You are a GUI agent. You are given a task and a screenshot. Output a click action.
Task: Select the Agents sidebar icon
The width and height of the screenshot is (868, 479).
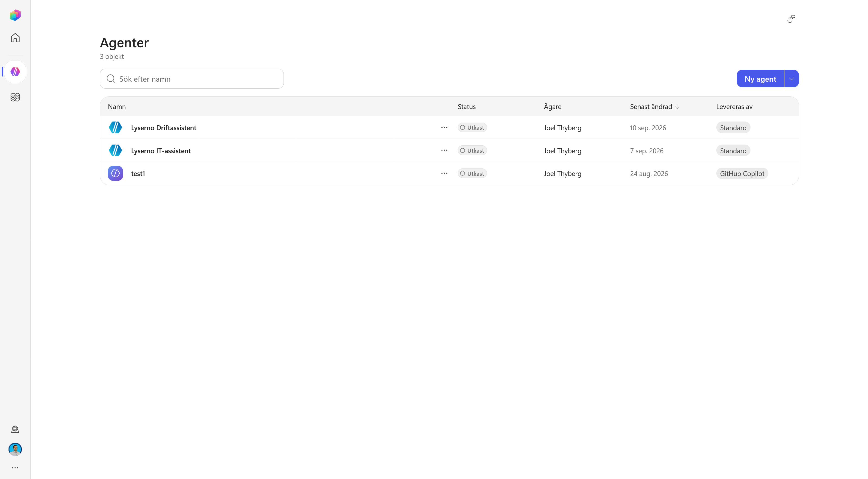(x=15, y=71)
